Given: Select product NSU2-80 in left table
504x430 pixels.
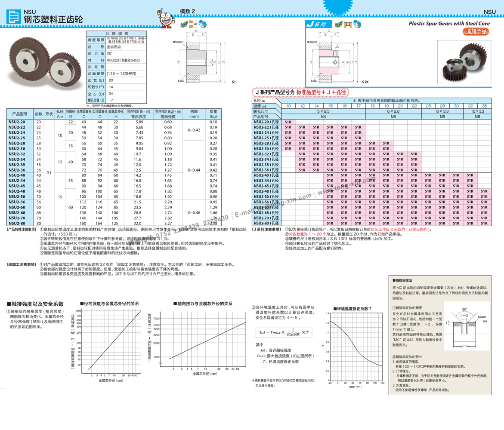Looking at the screenshot, I should click(17, 224).
